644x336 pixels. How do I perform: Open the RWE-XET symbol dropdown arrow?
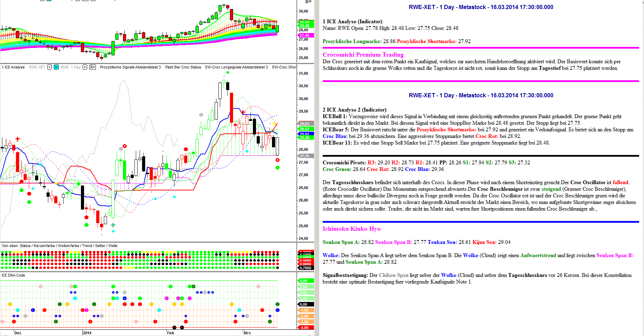click(x=49, y=67)
